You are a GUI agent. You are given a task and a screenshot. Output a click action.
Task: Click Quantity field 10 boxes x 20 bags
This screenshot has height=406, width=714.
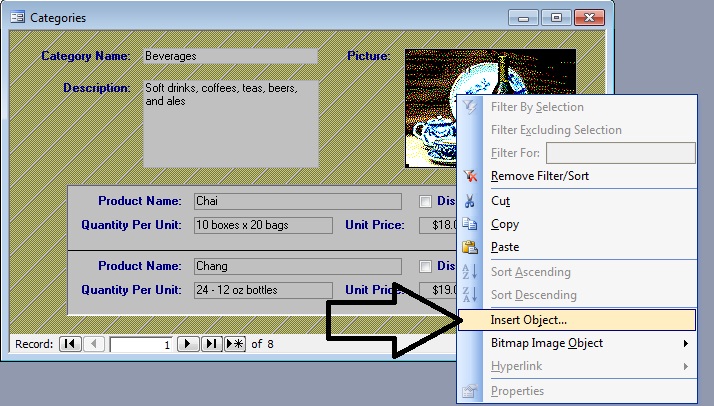click(x=263, y=225)
